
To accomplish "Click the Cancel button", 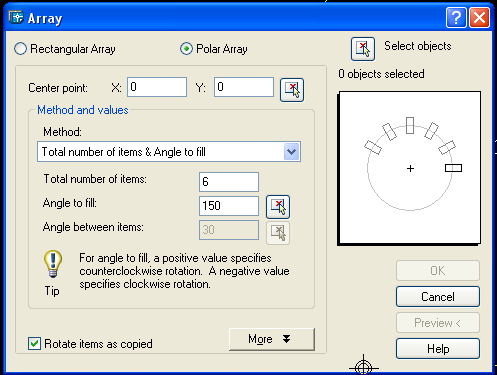I will pyautogui.click(x=438, y=296).
